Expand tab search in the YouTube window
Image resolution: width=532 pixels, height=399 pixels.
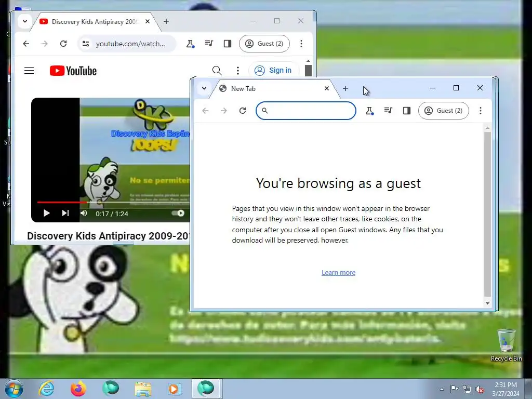(25, 21)
